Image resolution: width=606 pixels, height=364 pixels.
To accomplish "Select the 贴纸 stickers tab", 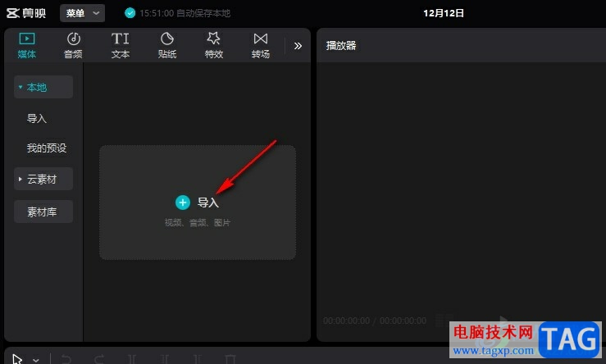I will point(167,46).
